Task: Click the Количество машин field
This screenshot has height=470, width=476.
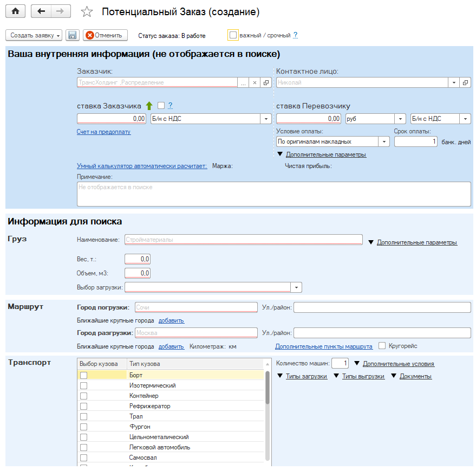Action: coord(340,363)
